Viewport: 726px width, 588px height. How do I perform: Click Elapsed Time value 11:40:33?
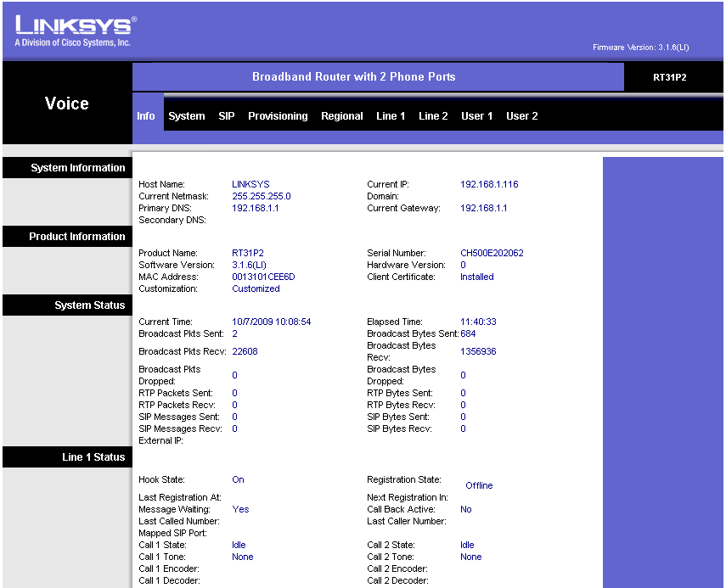[478, 322]
